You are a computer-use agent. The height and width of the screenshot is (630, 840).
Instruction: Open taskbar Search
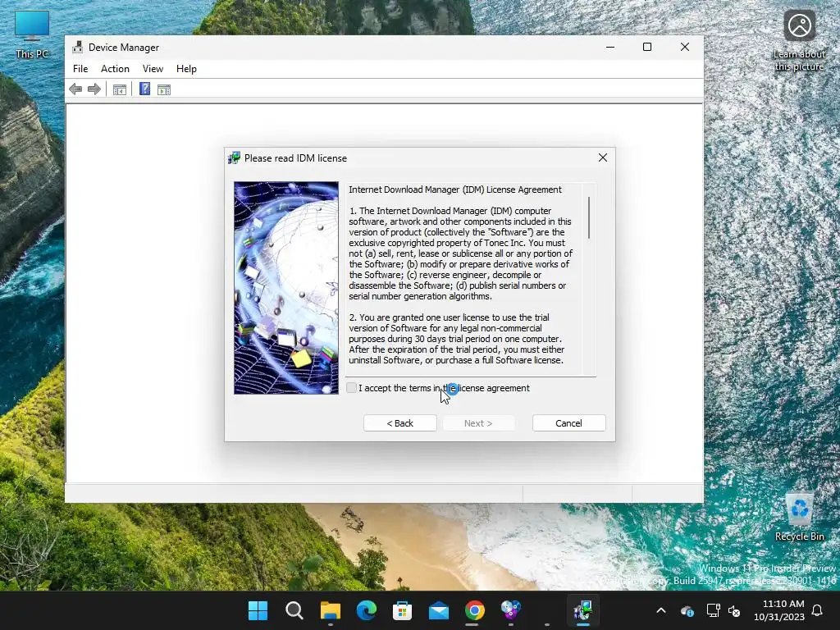[x=294, y=610]
